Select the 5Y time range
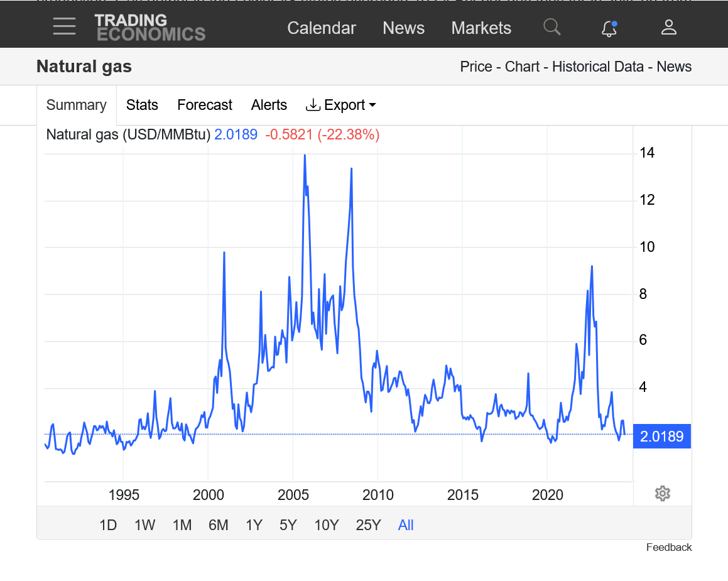 [288, 525]
